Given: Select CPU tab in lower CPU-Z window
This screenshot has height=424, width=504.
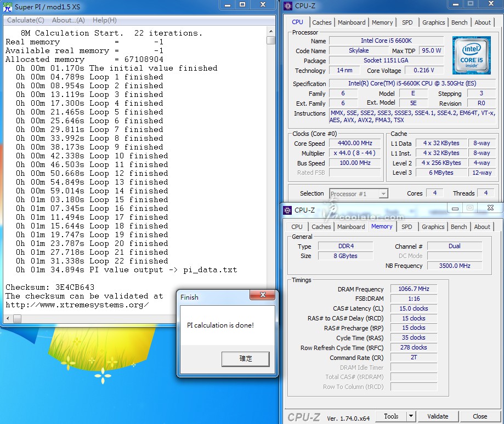Looking at the screenshot, I should click(x=297, y=227).
